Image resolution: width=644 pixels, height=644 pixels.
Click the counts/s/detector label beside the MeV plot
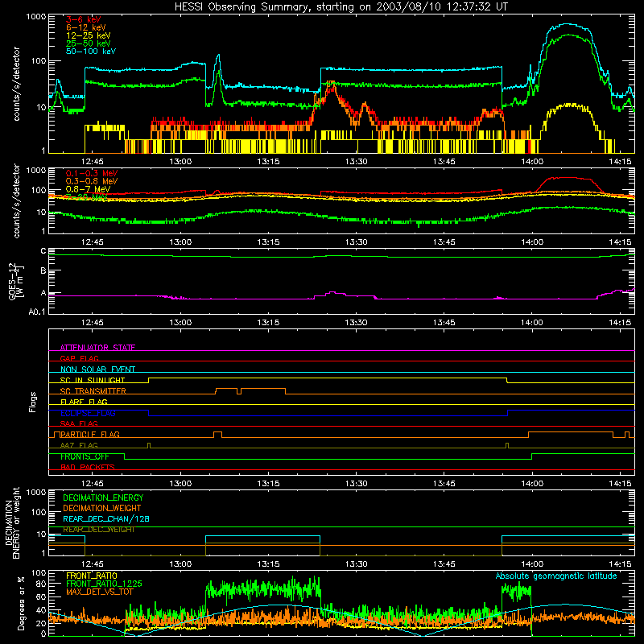pos(16,201)
